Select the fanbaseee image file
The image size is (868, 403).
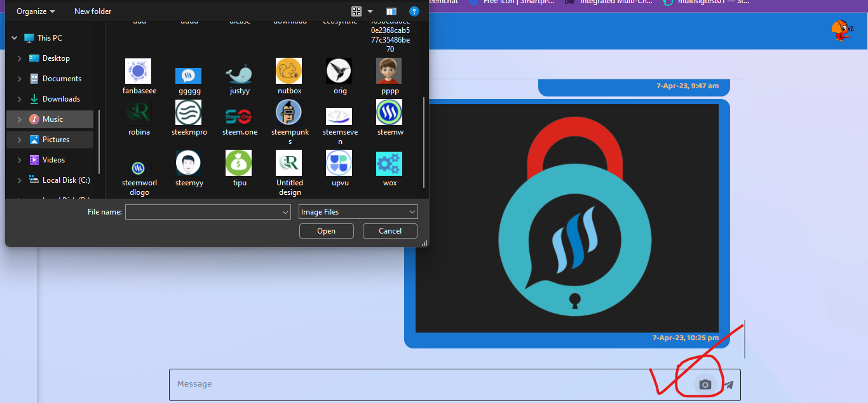coord(139,76)
